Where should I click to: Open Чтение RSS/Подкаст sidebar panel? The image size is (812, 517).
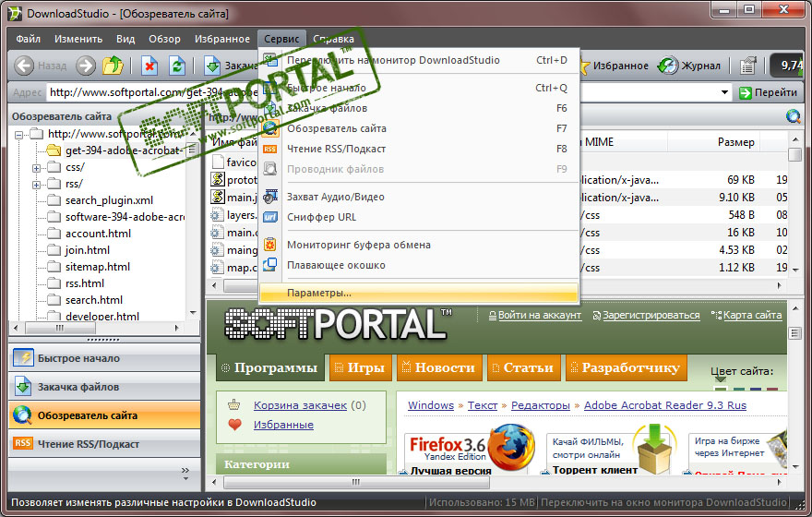coord(104,443)
